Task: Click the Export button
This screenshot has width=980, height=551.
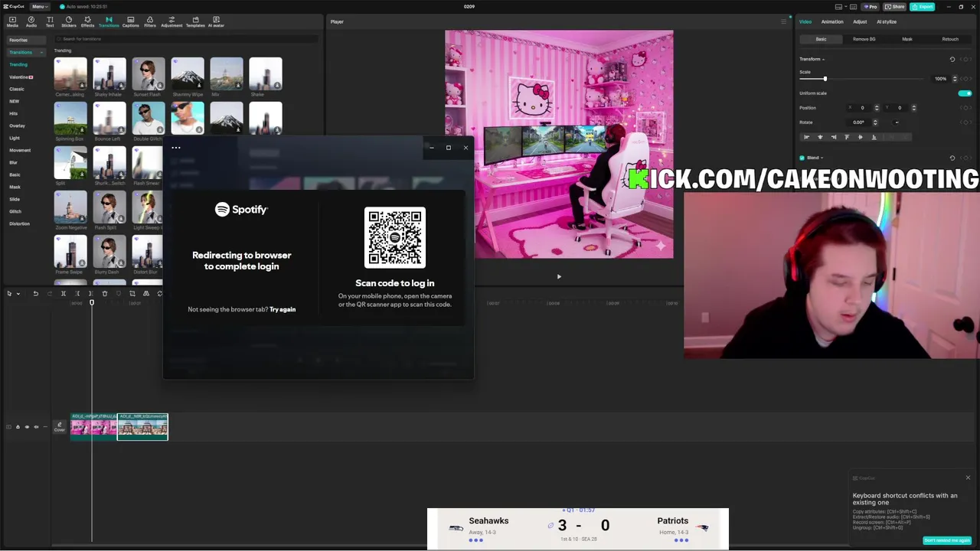Action: tap(923, 6)
